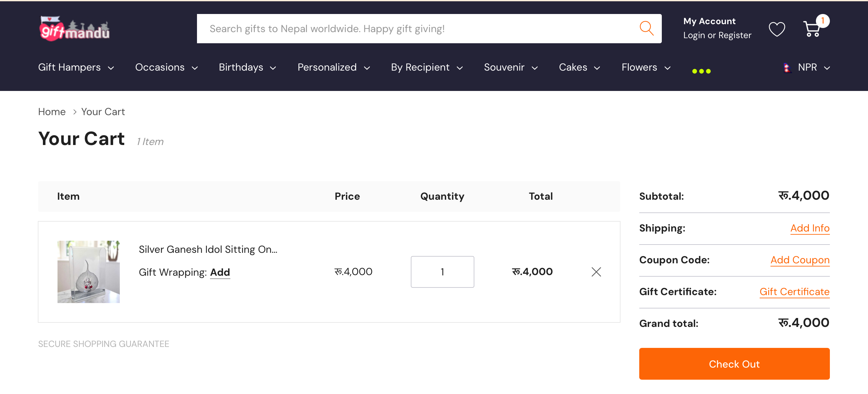Image resolution: width=868 pixels, height=394 pixels.
Task: Click the 1 Item count text
Action: (x=150, y=142)
